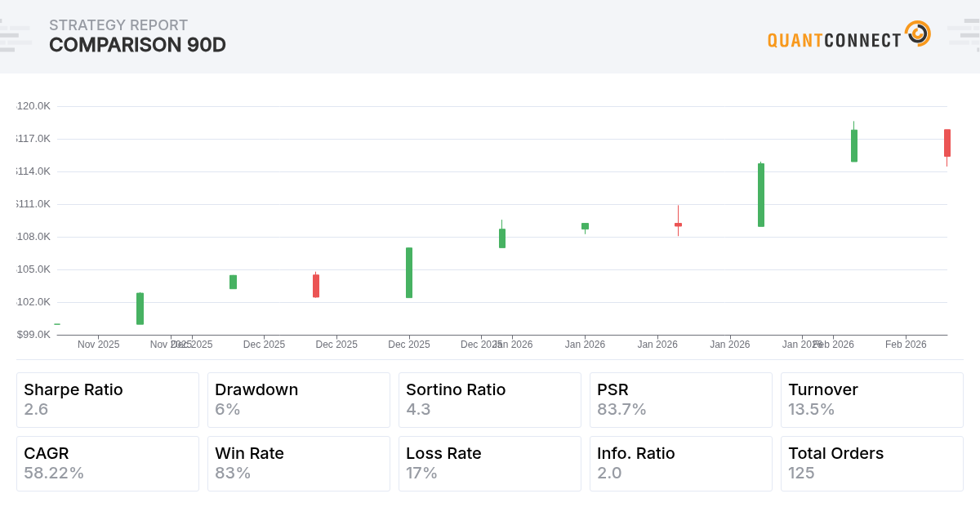The width and height of the screenshot is (980, 516).
Task: Open the Sharpe Ratio card
Action: point(108,400)
